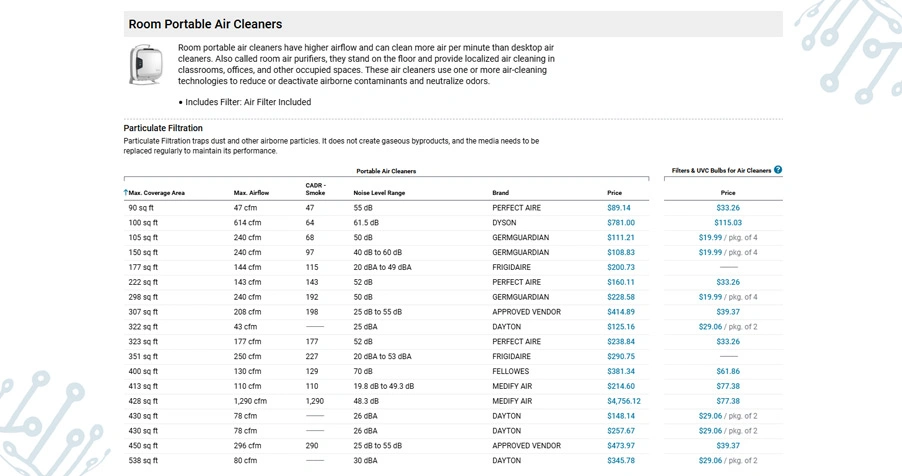Screen dimensions: 902x476
Task: Open the $89.14 Perfect Aire price link
Action: tap(618, 208)
